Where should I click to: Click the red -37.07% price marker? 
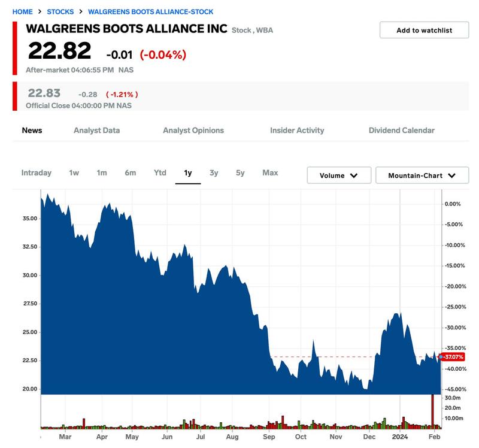click(x=453, y=357)
